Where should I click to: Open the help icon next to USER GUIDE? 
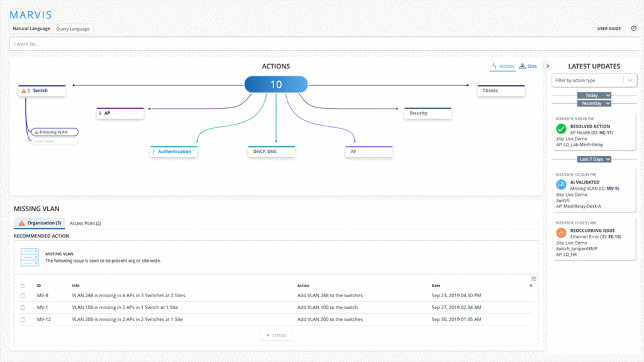[x=633, y=28]
